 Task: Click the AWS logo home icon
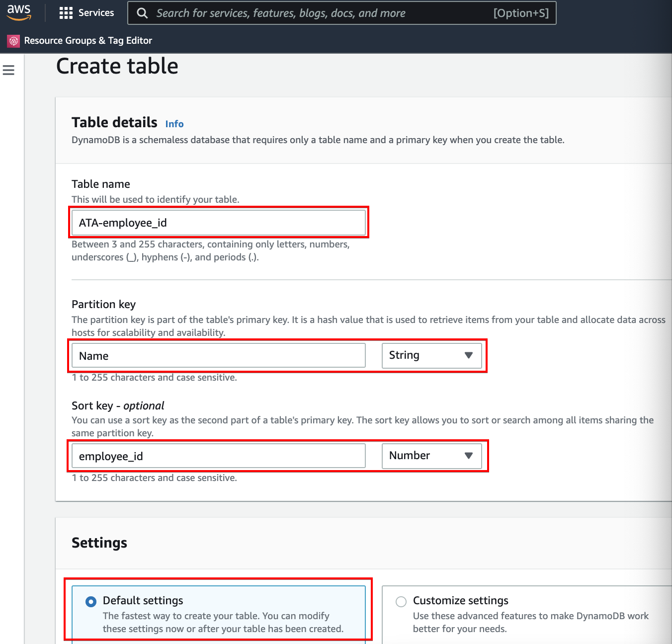19,12
